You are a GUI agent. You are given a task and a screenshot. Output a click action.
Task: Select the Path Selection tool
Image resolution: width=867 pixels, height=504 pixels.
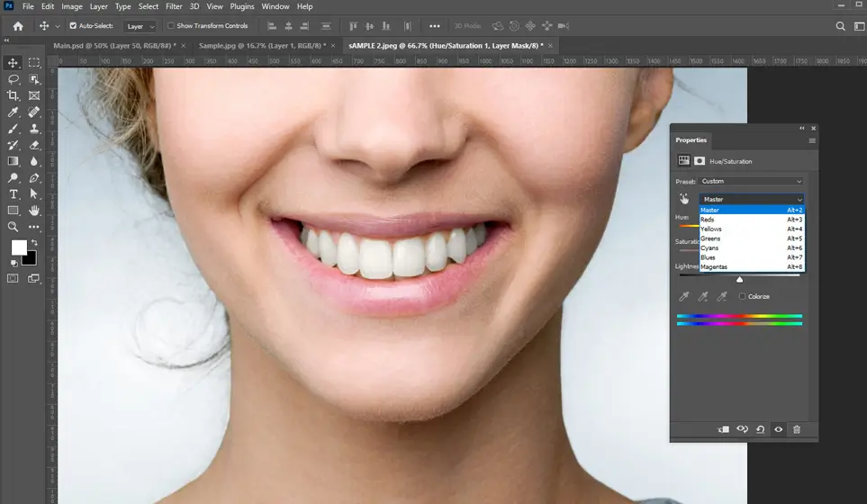[x=34, y=194]
